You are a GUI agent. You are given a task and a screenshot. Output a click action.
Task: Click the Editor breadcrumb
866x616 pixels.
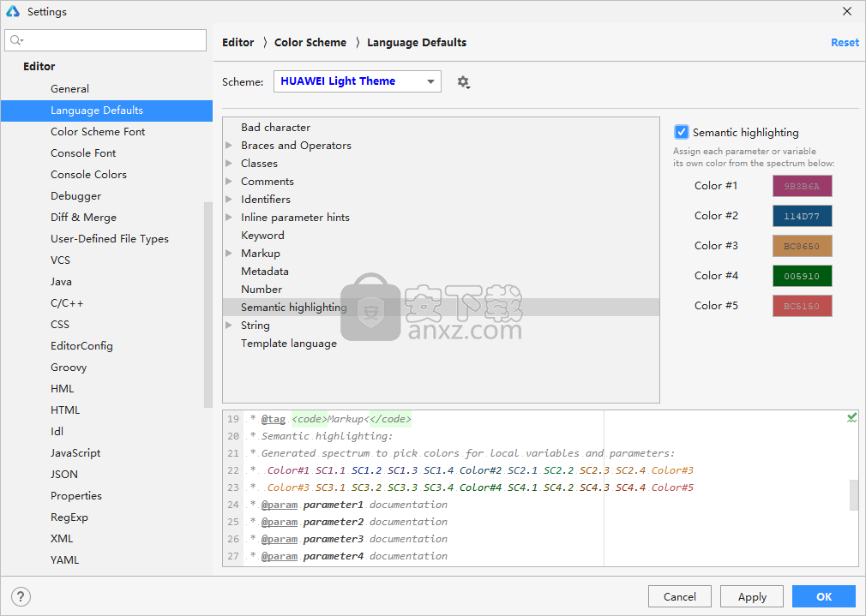(238, 43)
